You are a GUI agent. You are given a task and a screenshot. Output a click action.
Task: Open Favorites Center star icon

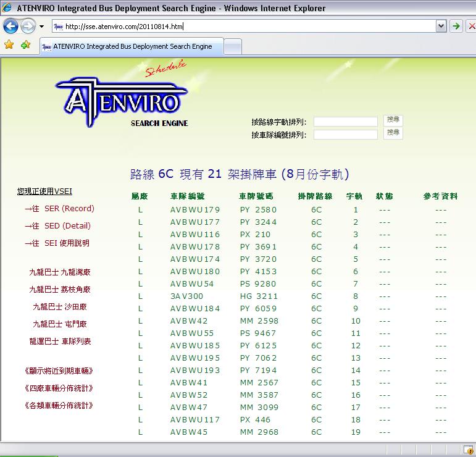tap(9, 45)
